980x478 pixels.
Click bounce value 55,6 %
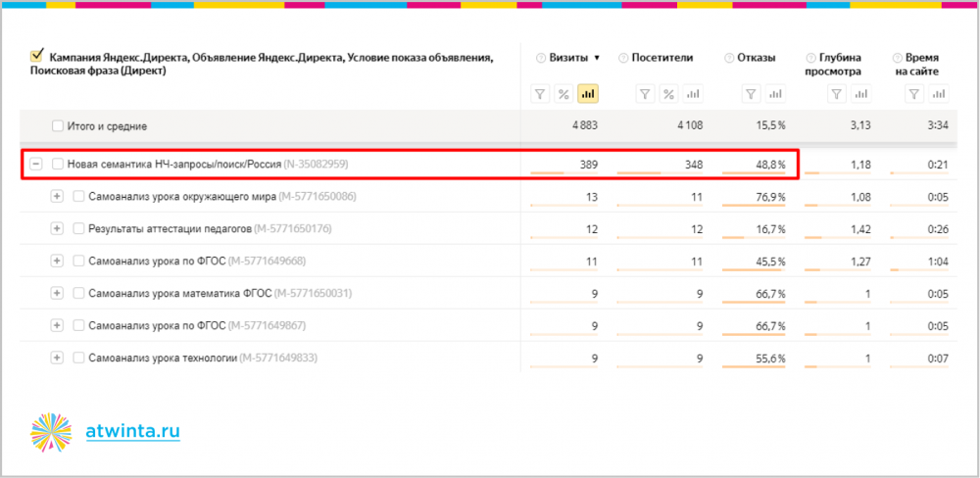coord(769,358)
